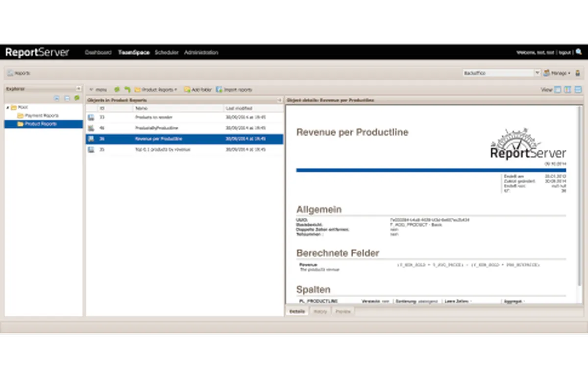Select the Payment Reports folder

tap(38, 116)
